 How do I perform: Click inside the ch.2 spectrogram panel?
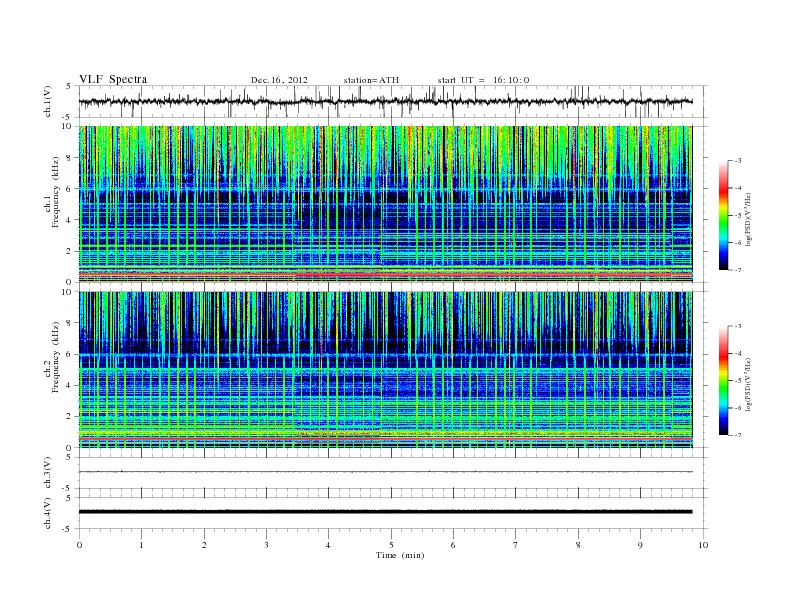tap(385, 370)
